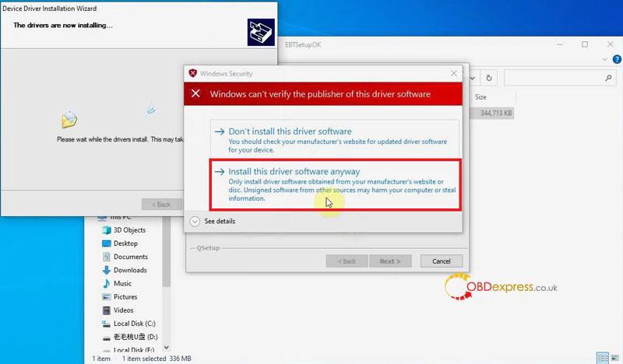Close the EBTSetupOK Explorer window
Viewport: 623px width, 364px height.
(611, 44)
